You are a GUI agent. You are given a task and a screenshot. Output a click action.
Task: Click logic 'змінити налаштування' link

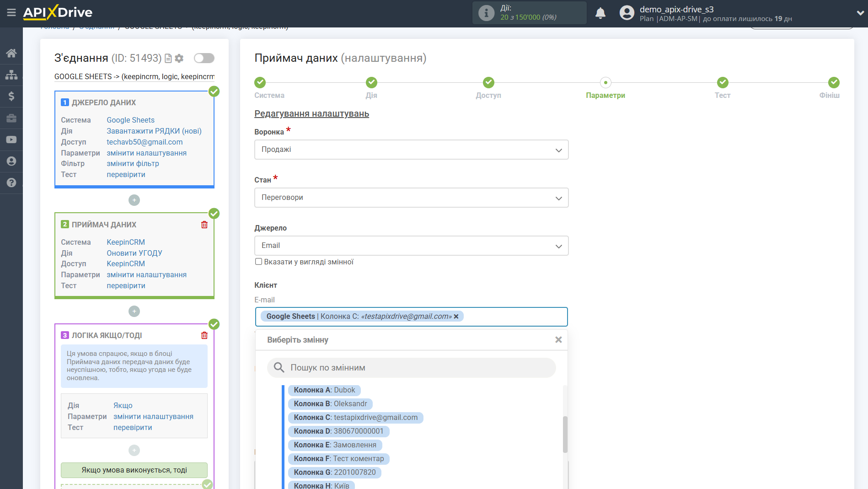(x=153, y=416)
